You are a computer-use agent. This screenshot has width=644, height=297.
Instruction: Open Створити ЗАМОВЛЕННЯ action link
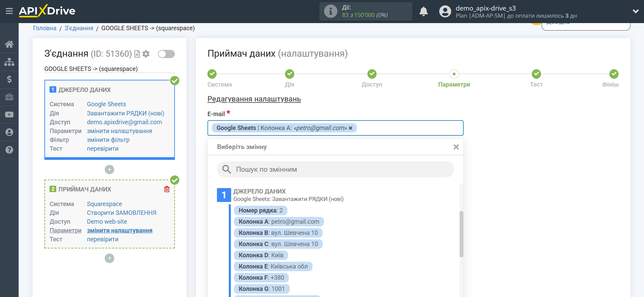(122, 213)
